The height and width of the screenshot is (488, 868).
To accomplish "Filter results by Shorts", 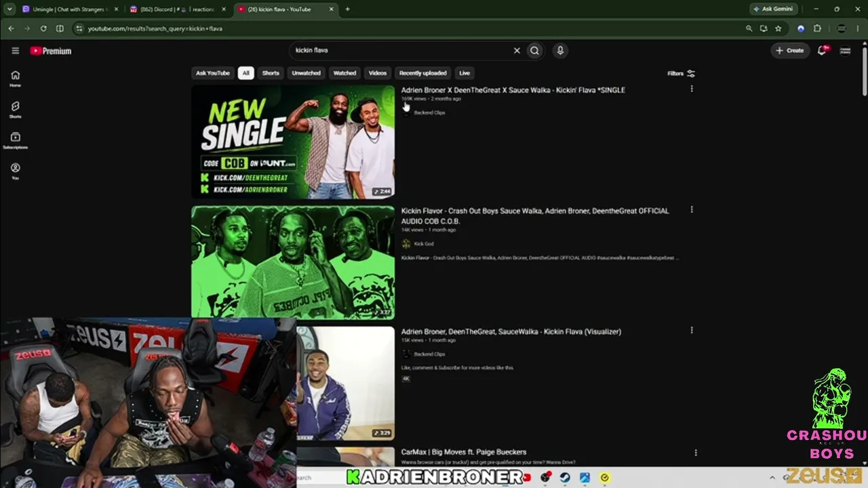I will (x=271, y=73).
